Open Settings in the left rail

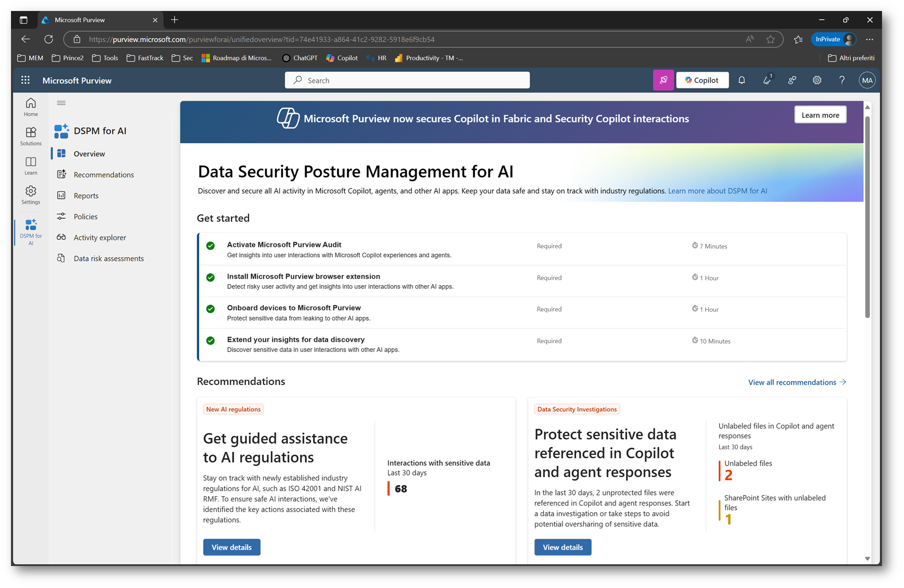(31, 195)
